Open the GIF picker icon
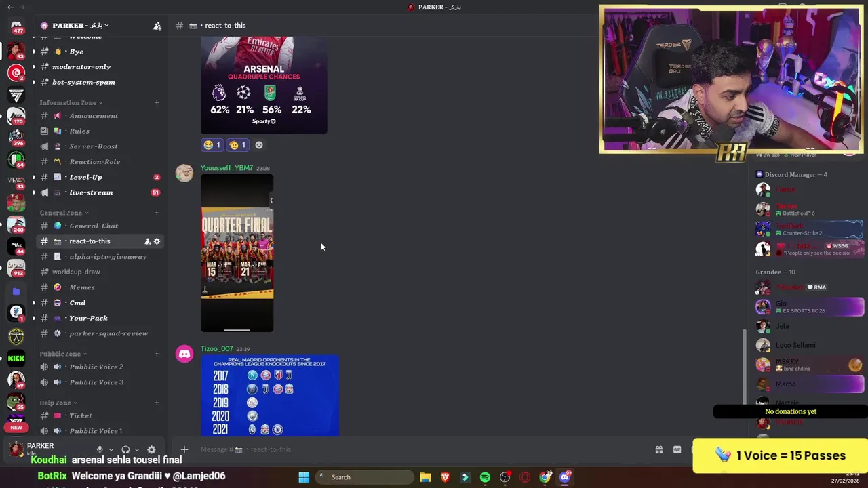The image size is (868, 488). pos(677,449)
